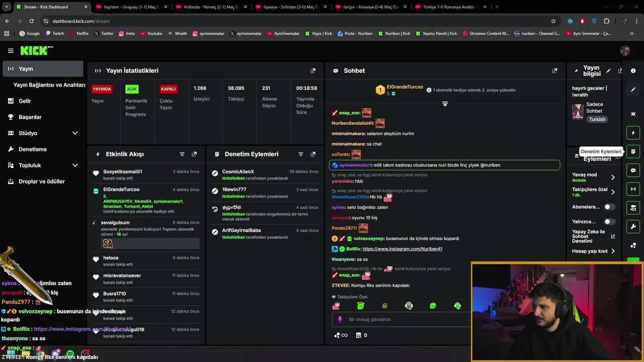
Task: Toggle the Denetim Eylemleri sidebar icon
Action: pyautogui.click(x=633, y=151)
